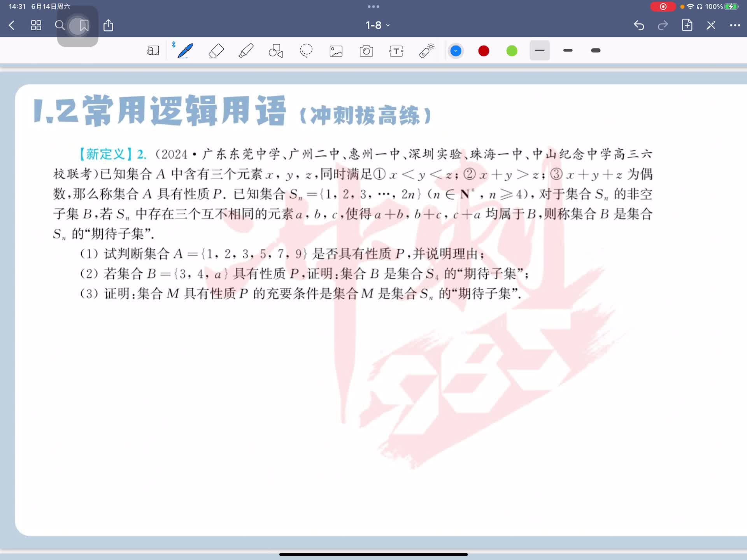Choose the red pen color
The height and width of the screenshot is (560, 747).
[x=484, y=51]
